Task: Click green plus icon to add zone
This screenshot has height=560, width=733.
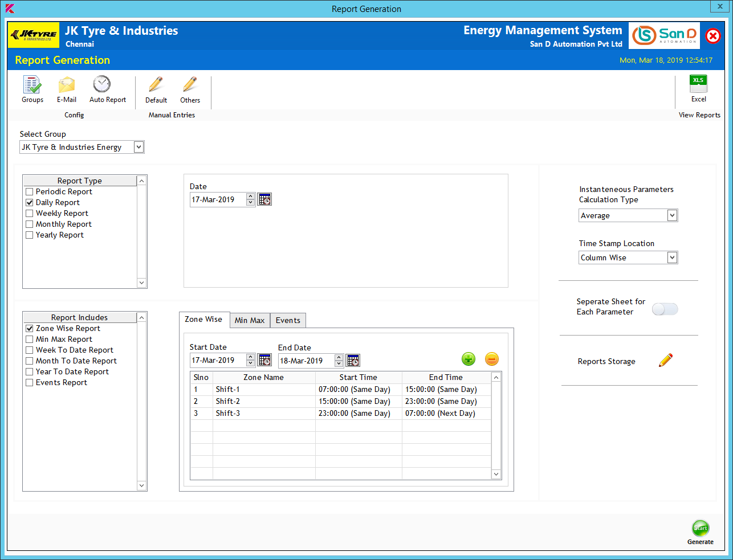Action: point(469,359)
